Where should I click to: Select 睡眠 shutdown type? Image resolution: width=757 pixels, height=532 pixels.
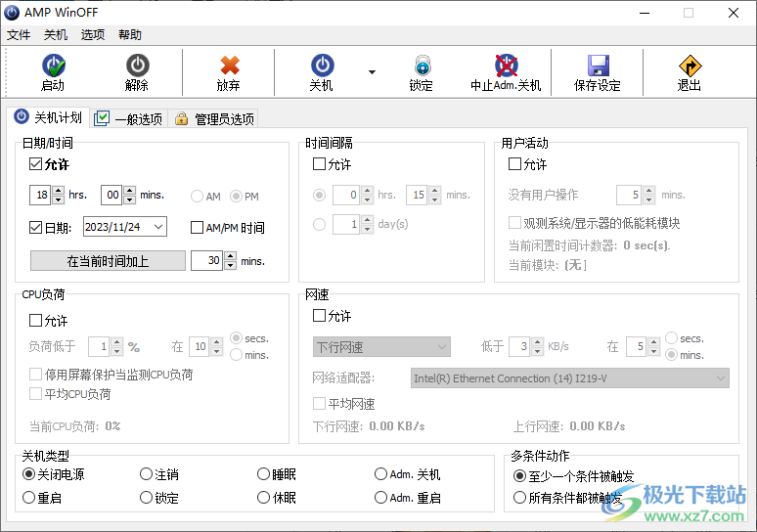(x=264, y=474)
